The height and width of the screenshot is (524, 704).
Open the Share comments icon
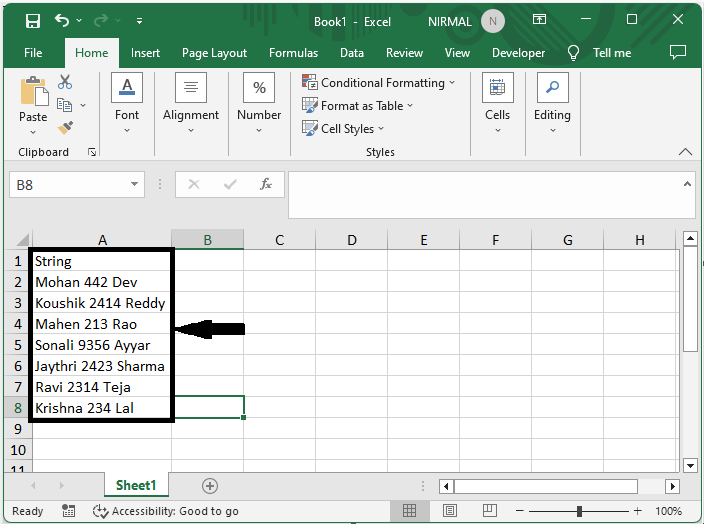tap(677, 53)
